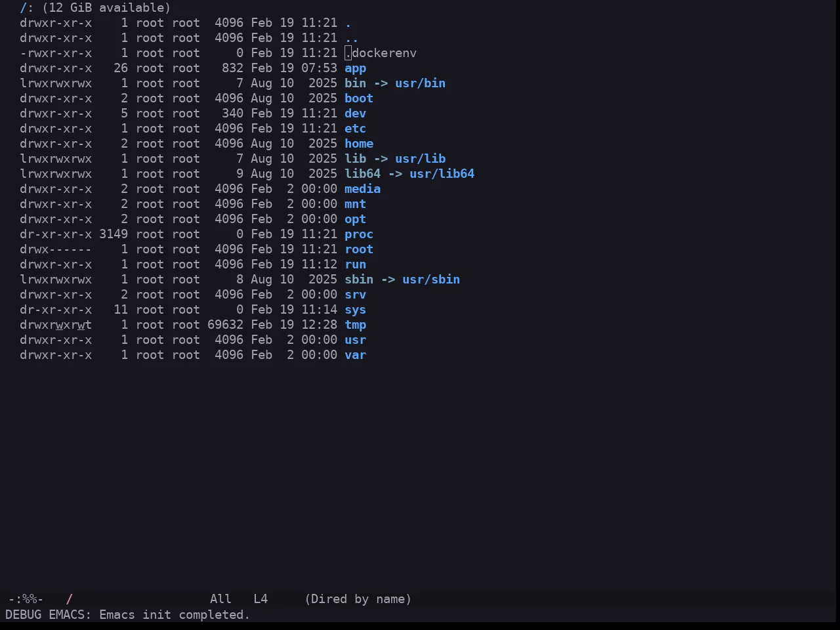Click the usr/sbin symlink target

(x=431, y=280)
